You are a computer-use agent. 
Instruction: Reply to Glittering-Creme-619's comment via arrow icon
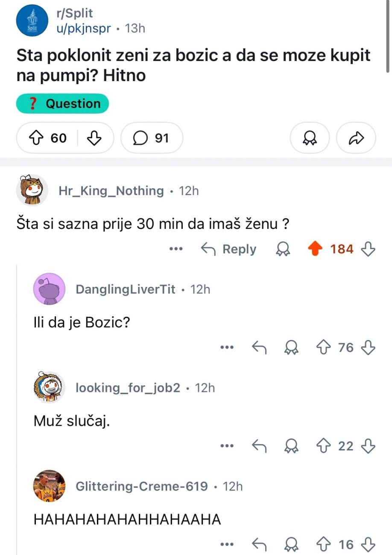(x=260, y=544)
